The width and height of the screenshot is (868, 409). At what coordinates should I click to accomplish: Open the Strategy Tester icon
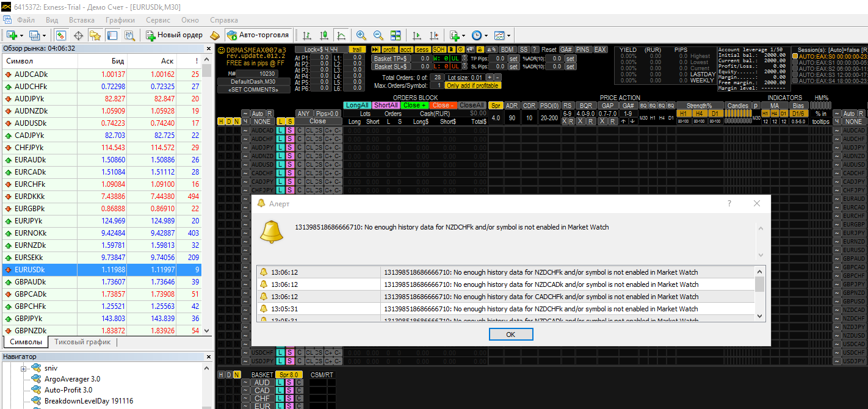pos(129,35)
